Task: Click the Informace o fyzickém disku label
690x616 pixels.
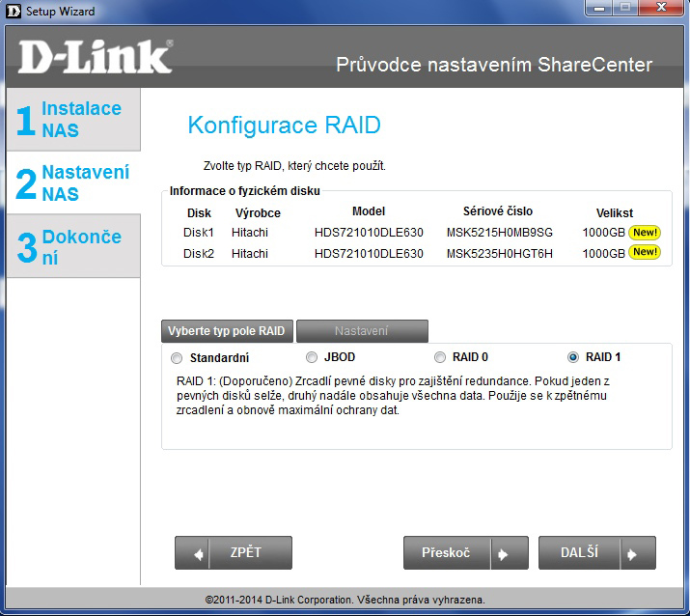Action: click(x=245, y=191)
